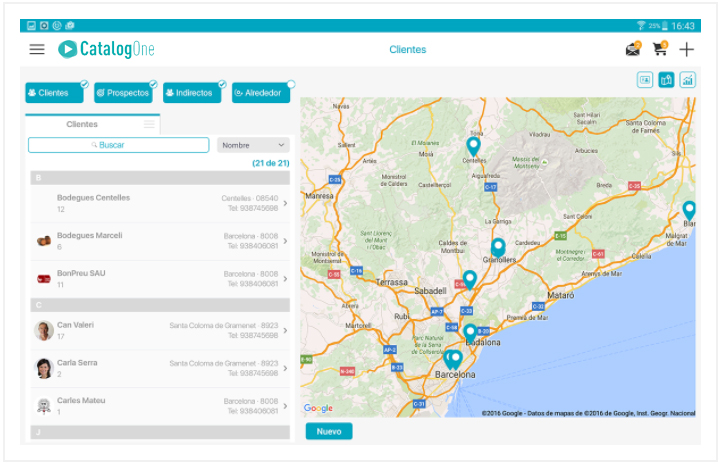Open the hamburger navigation menu

pos(37,49)
